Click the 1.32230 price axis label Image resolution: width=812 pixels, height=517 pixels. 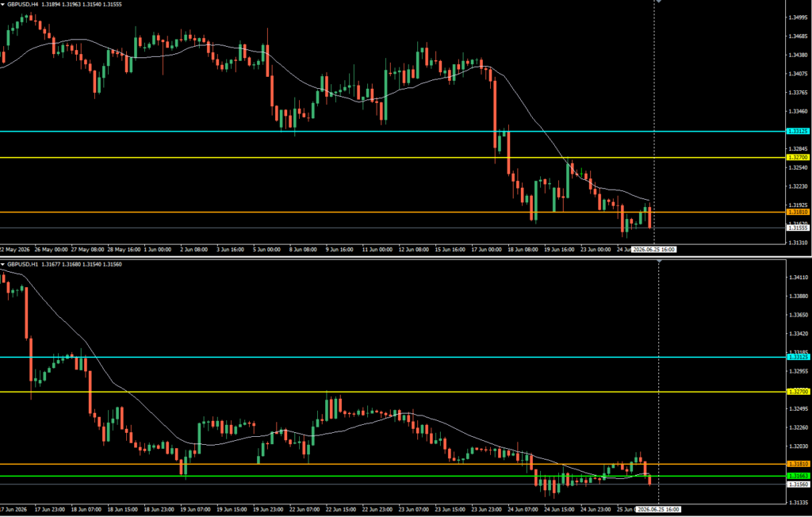pos(798,186)
